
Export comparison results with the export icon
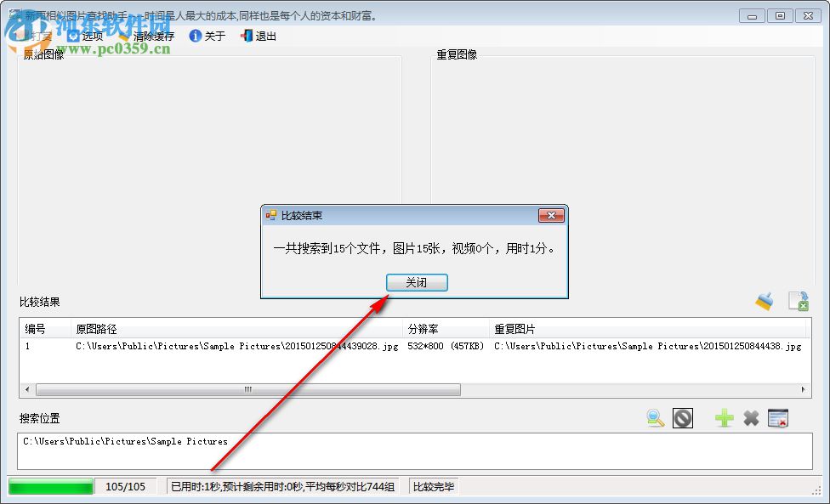[798, 301]
